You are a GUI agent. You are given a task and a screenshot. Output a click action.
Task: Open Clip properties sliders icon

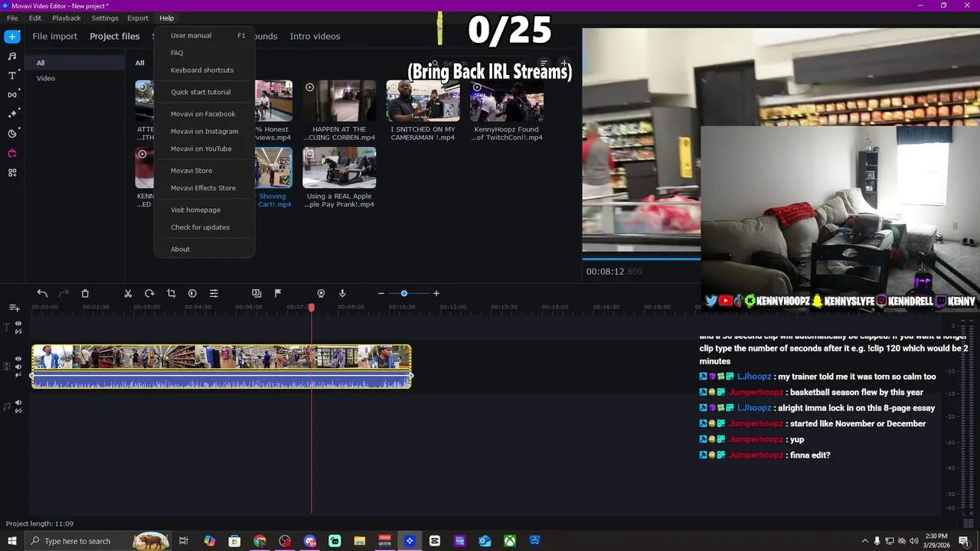tap(214, 293)
